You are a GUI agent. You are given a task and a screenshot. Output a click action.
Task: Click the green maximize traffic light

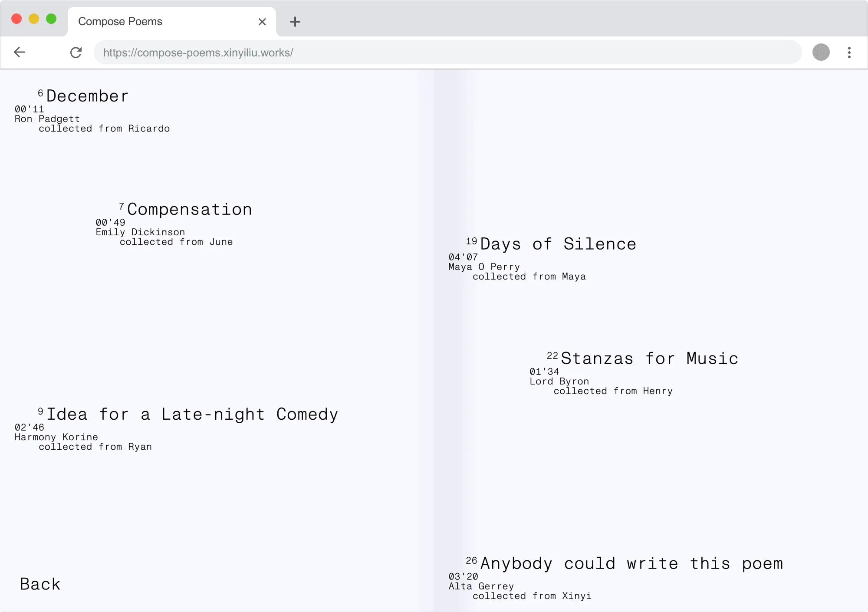(52, 19)
